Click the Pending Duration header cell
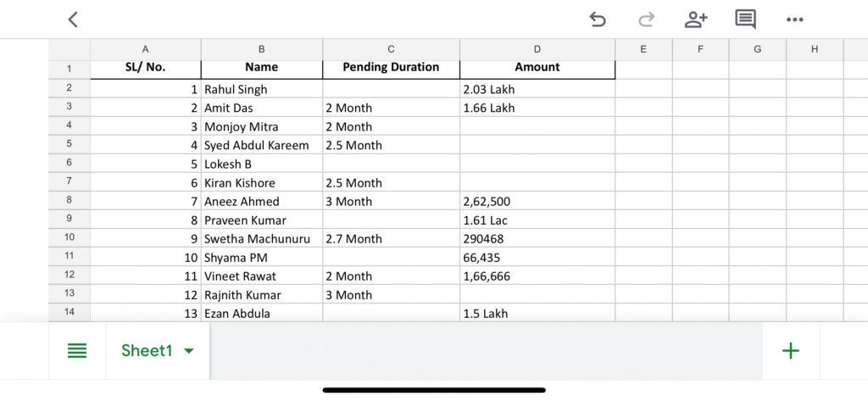Viewport: 868px width, 401px height. tap(391, 68)
